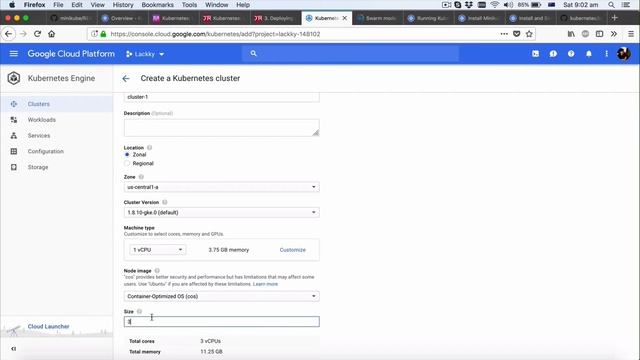Screen dimensions: 640x360
Task: Select the Zonal location radio button
Action: [x=127, y=155]
